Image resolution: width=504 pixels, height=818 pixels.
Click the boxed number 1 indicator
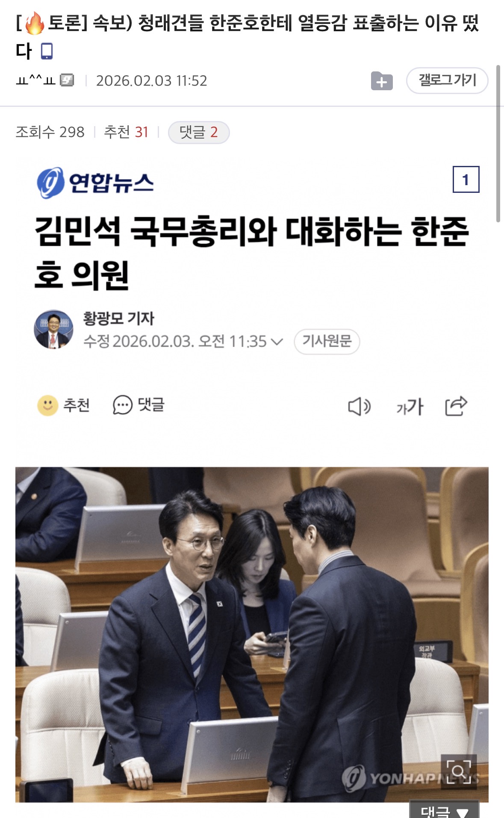point(466,180)
